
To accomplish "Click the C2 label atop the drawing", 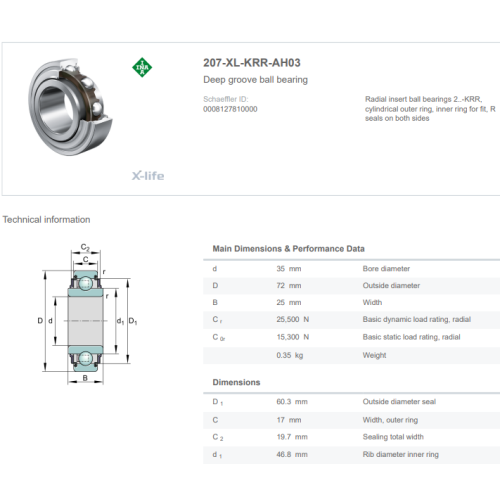I will pyautogui.click(x=85, y=248).
